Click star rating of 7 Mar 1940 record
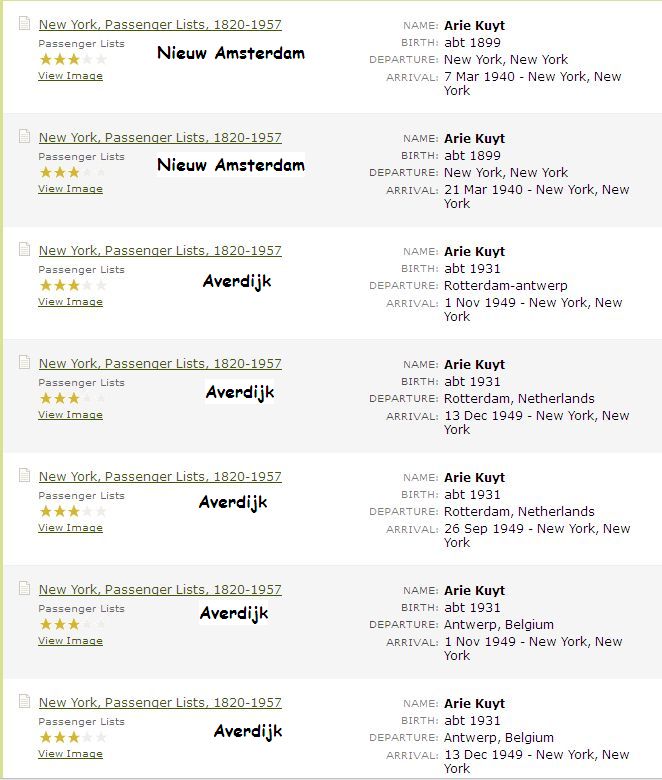 (x=73, y=60)
